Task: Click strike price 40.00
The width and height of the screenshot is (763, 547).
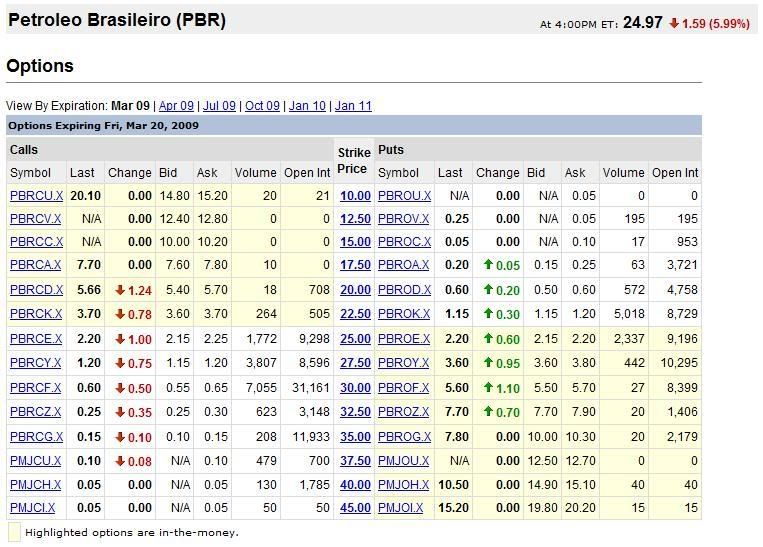Action: pos(355,485)
